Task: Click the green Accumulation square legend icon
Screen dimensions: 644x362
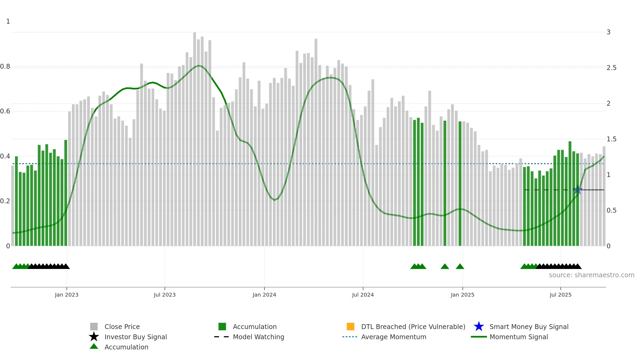Action: (222, 327)
